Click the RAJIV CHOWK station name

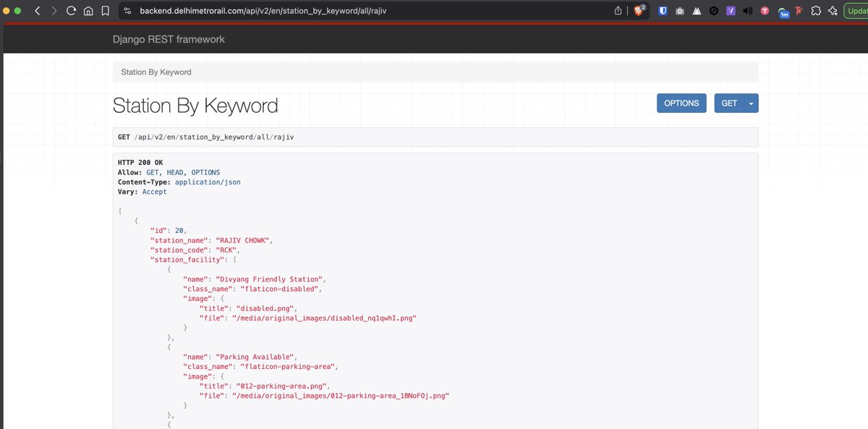pyautogui.click(x=244, y=239)
